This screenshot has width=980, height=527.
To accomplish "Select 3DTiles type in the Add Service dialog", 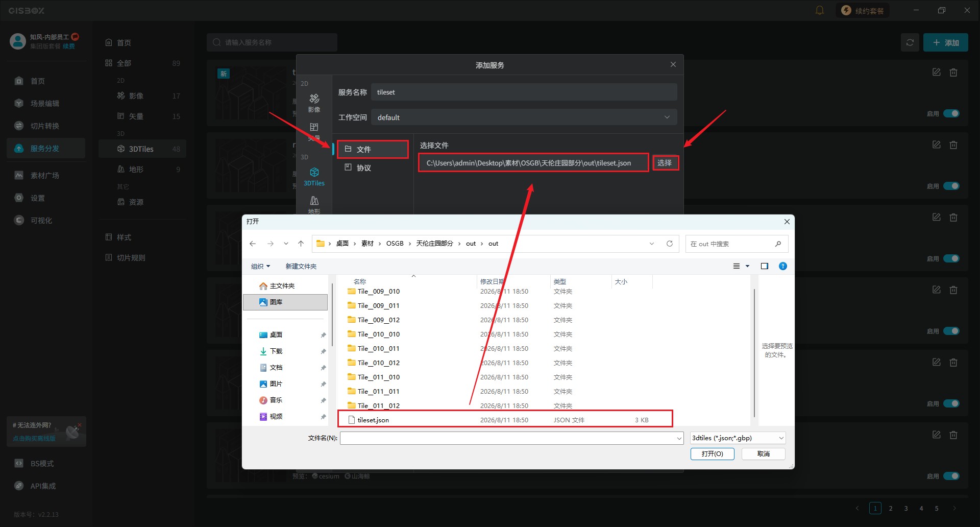I will pos(314,176).
